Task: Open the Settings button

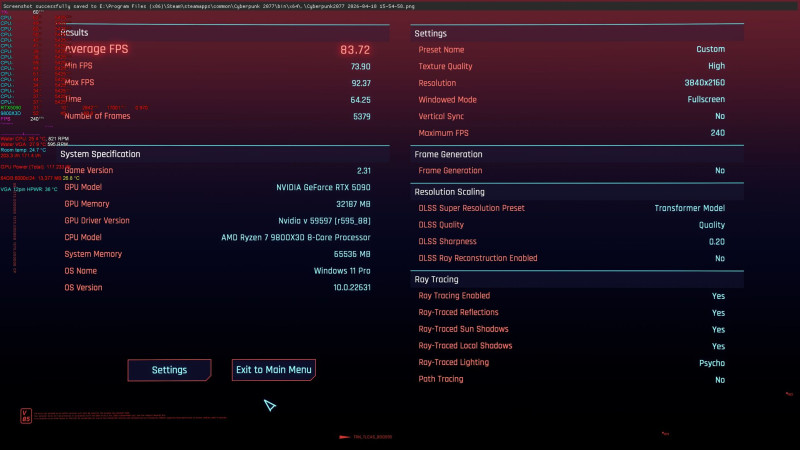Action: (169, 370)
